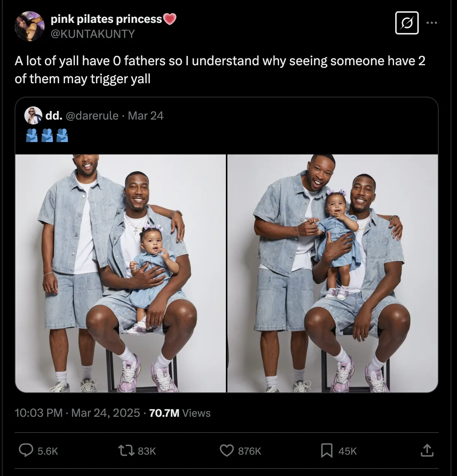Click the 45K bookmarks count

(x=347, y=451)
